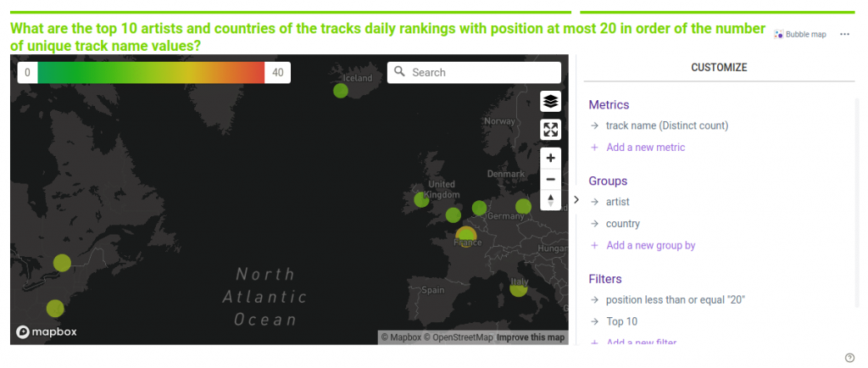Image resolution: width=868 pixels, height=368 pixels.
Task: Reset map compass bearing
Action: [551, 200]
